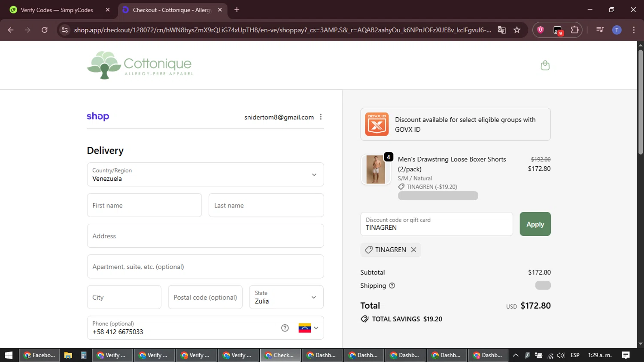Screen dimensions: 644x362
Task: Remove the applied TINAGREN discount tag
Action: click(413, 249)
